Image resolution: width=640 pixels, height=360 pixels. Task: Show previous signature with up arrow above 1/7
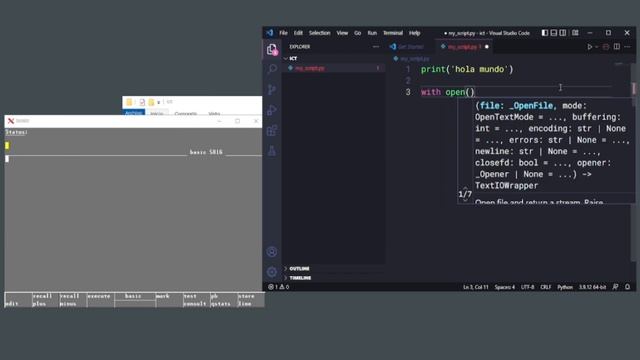pyautogui.click(x=465, y=188)
